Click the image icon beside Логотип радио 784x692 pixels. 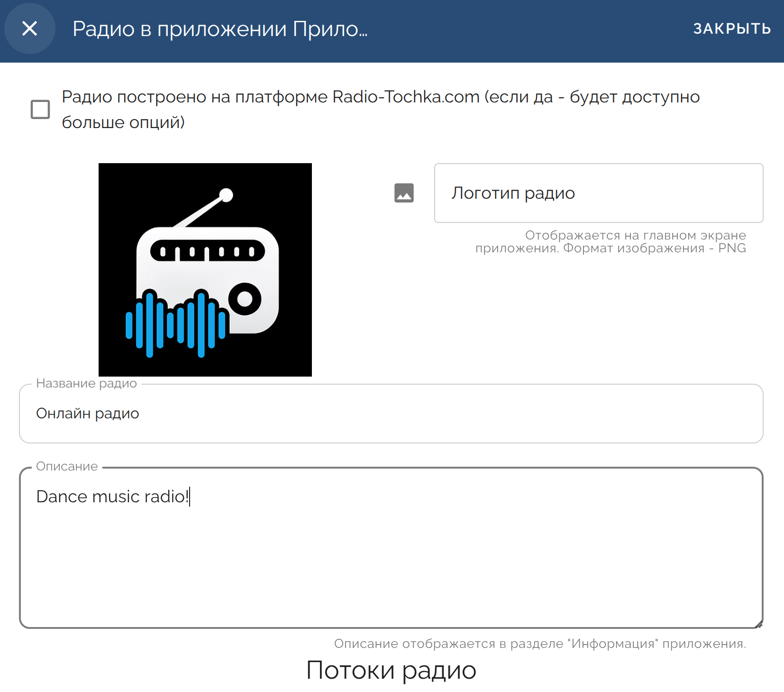click(404, 193)
